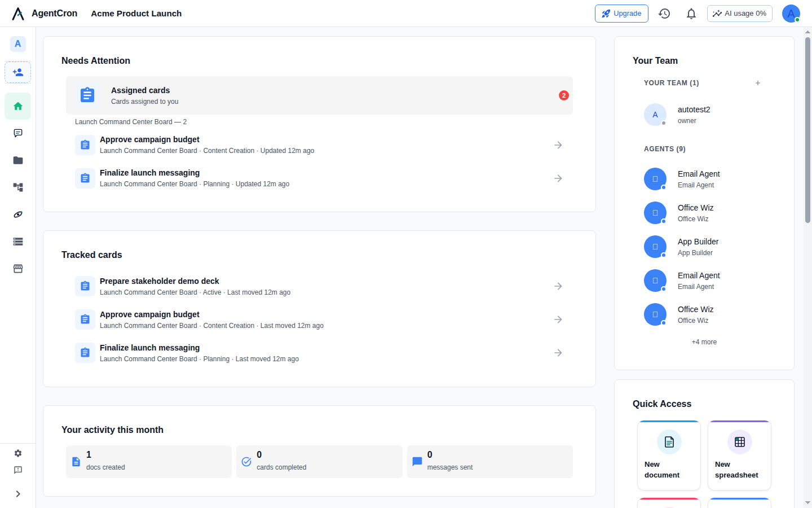
Task: Create a New spreadsheet from Quick Access
Action: 740,456
